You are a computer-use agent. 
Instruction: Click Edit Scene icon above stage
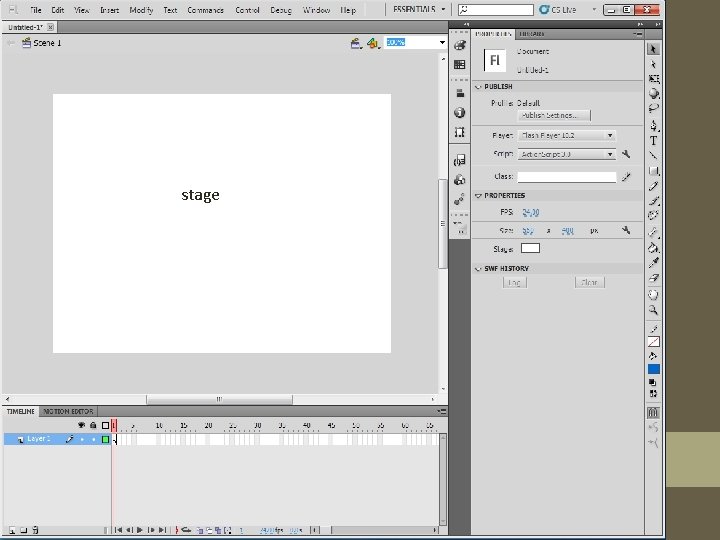coord(356,43)
